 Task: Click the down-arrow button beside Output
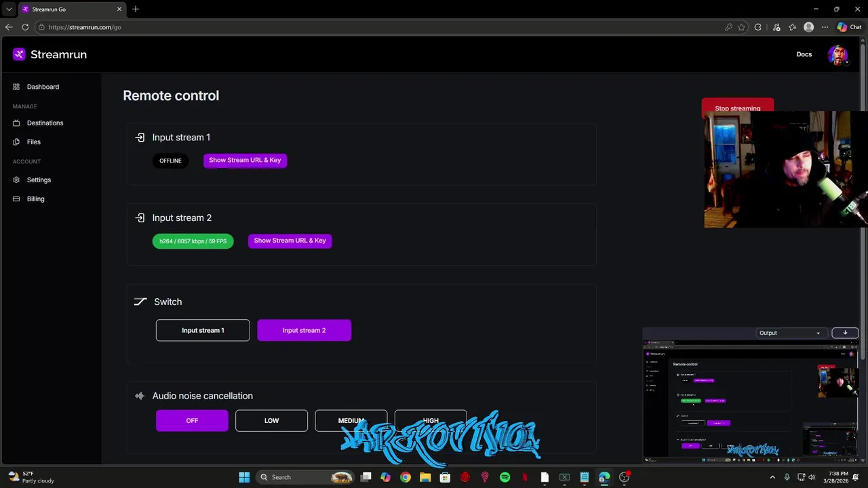845,333
